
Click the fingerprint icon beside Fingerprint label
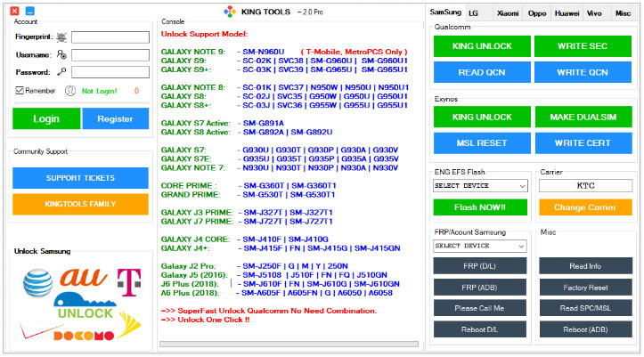coord(61,37)
